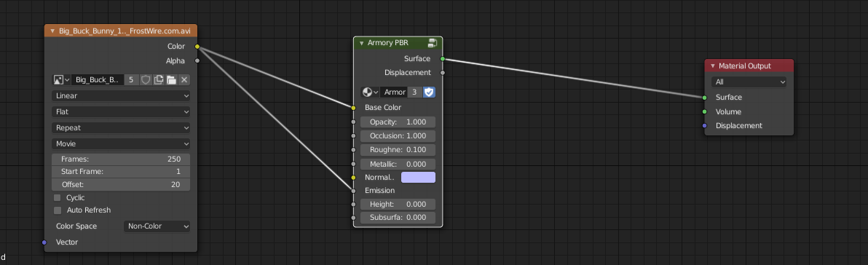The image size is (868, 265).
Task: Click the Occlusion input socket
Action: (x=353, y=136)
